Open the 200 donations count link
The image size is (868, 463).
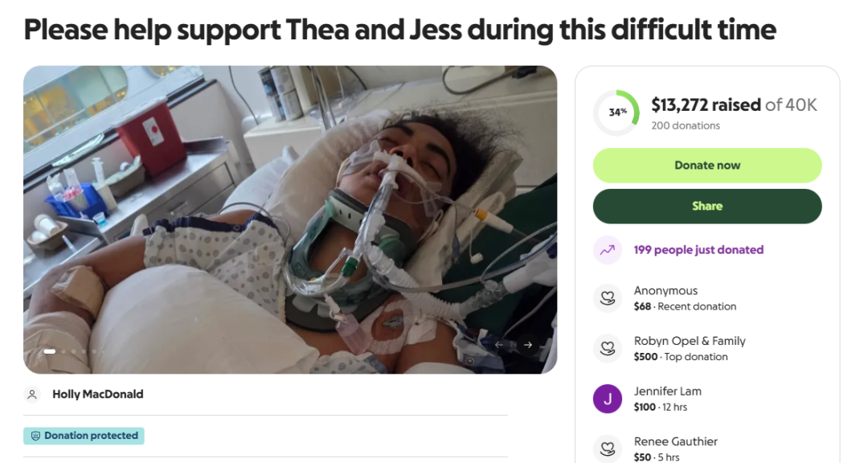tap(686, 125)
